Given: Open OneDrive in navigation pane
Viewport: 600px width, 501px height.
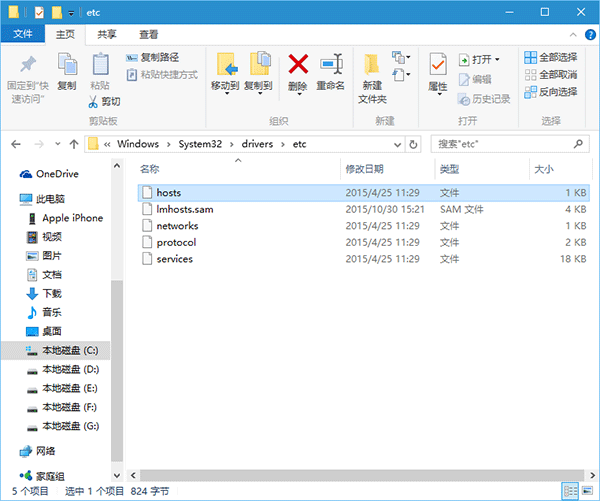Looking at the screenshot, I should click(x=49, y=174).
